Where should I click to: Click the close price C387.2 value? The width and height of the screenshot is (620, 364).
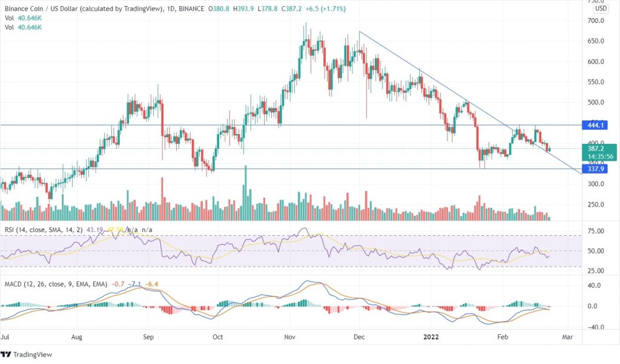(291, 8)
